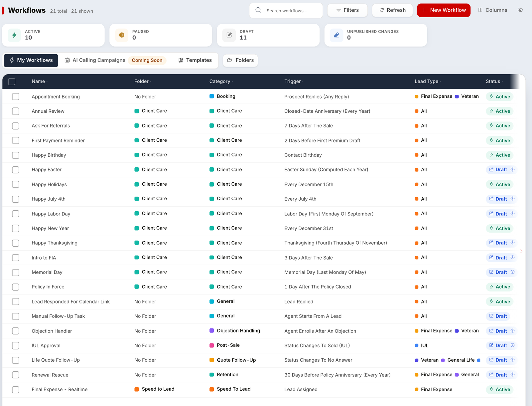Click Active status badge for Happy New Year
Image resolution: width=532 pixels, height=406 pixels.
(499, 228)
